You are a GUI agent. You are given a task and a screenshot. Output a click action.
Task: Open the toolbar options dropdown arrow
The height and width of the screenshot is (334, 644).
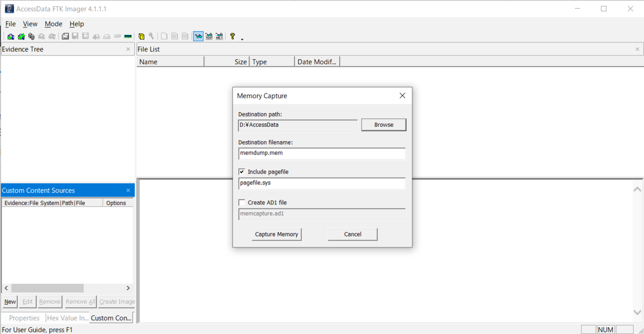click(x=242, y=39)
